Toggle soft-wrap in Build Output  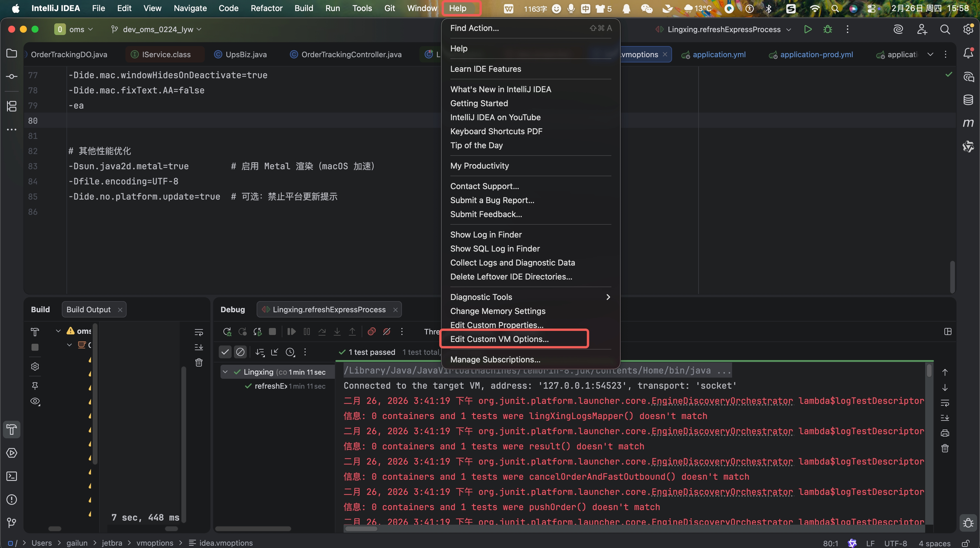click(199, 332)
